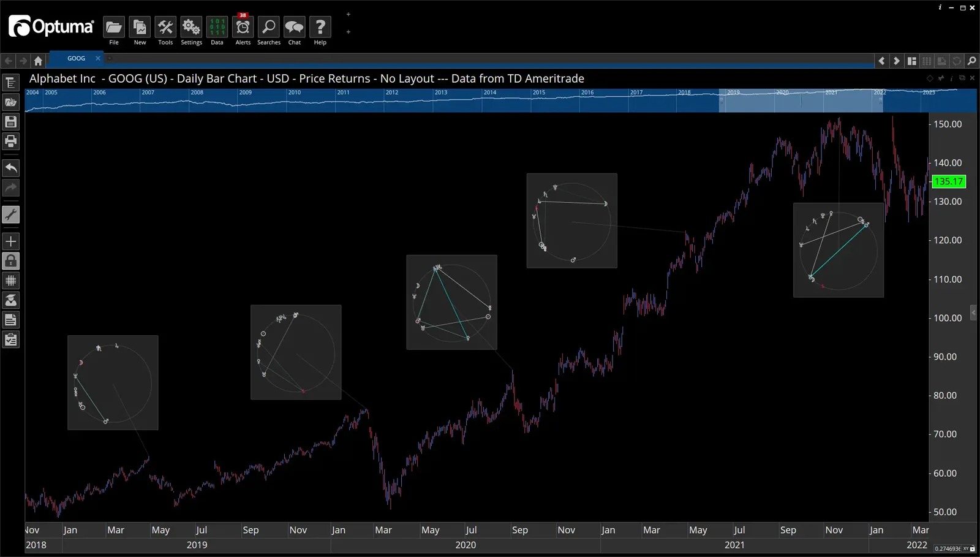Toggle the chart pin icon

click(941, 78)
